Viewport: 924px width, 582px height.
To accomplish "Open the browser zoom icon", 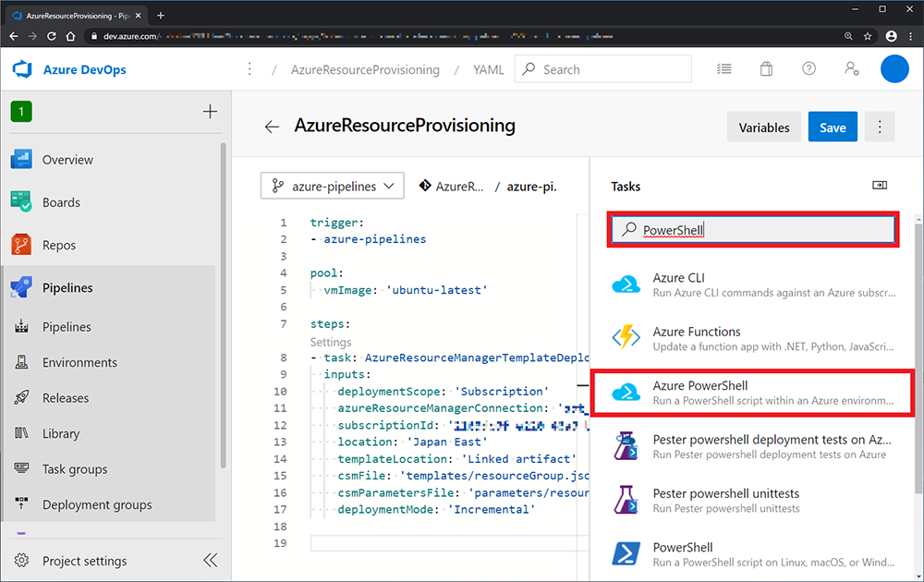I will (848, 37).
